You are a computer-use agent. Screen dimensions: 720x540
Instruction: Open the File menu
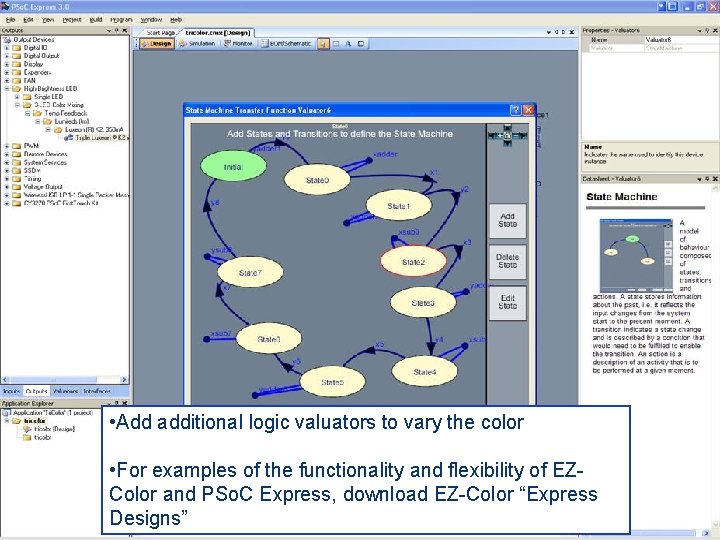click(x=10, y=20)
